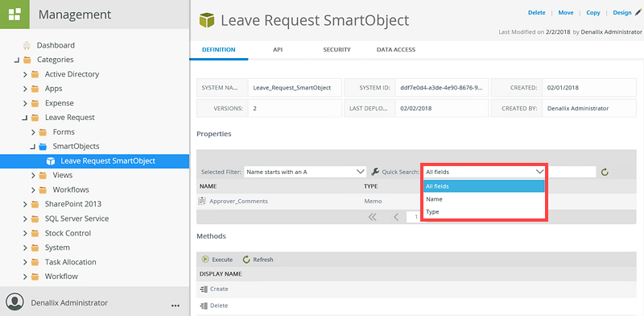Switch to the SECURITY tab
Image resolution: width=644 pixels, height=316 pixels.
coord(336,50)
